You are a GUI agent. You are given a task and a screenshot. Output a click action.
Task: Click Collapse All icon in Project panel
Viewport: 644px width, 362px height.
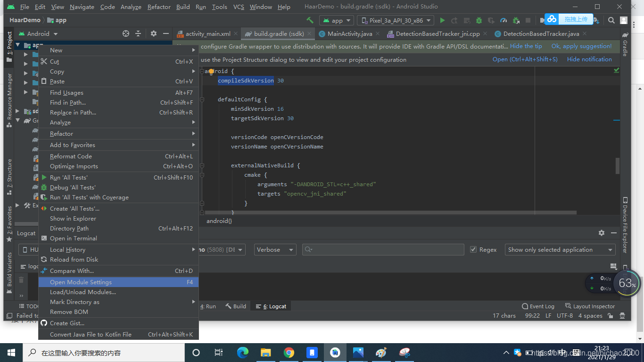[138, 33]
